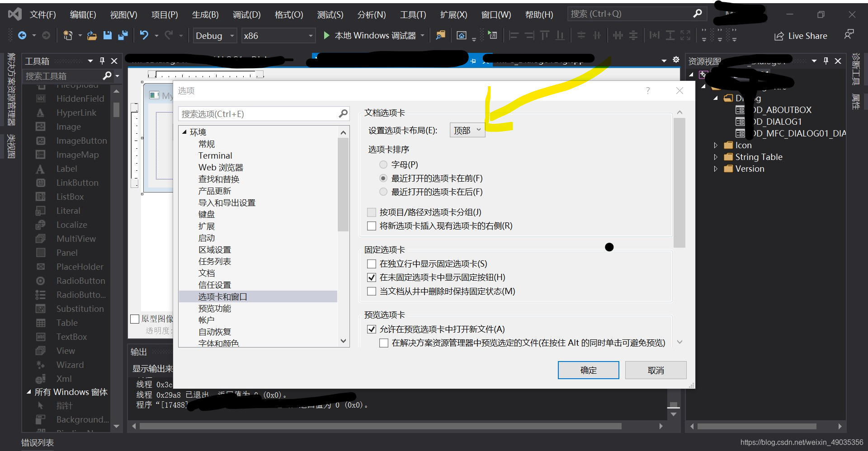Click the 取消 button
Image resolution: width=868 pixels, height=451 pixels.
(x=656, y=370)
